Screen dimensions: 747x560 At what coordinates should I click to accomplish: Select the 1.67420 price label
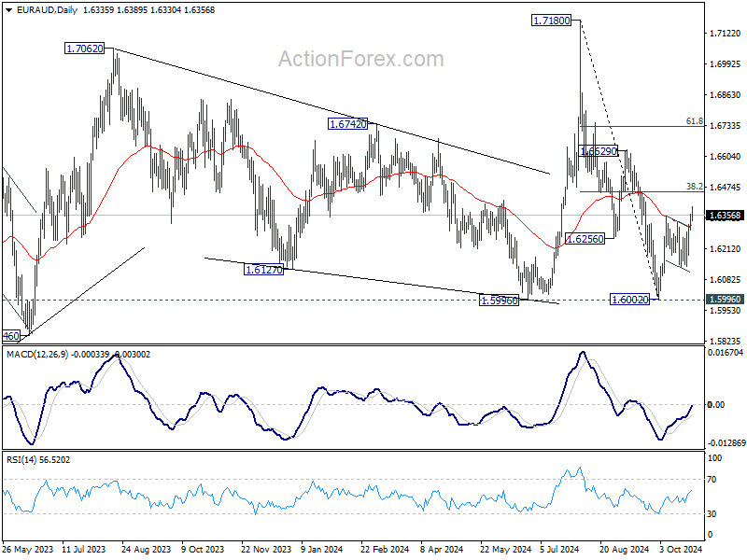[347, 124]
